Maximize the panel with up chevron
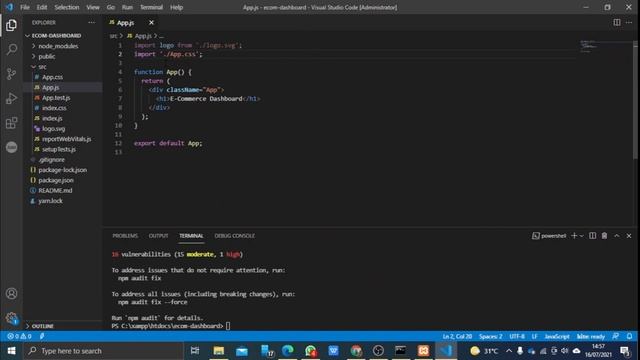The height and width of the screenshot is (360, 640). click(617, 236)
